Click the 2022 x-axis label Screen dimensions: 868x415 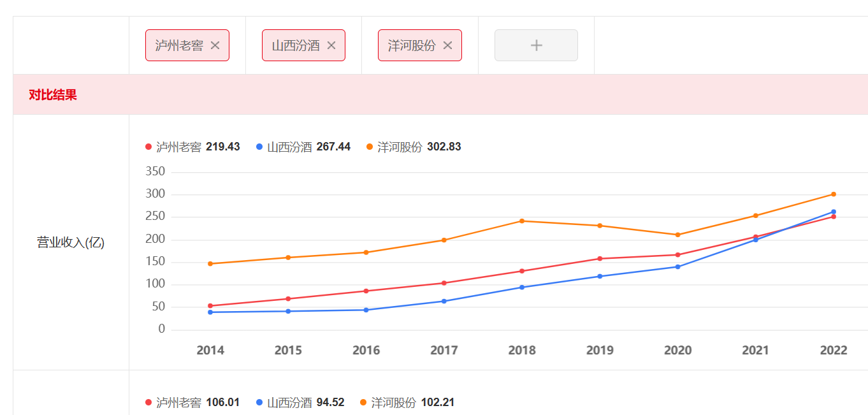(834, 350)
